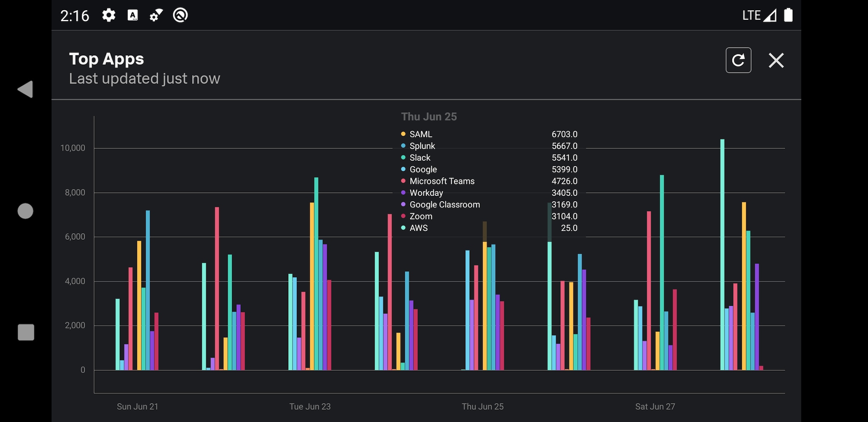Tap the LTE signal indicator

pyautogui.click(x=759, y=16)
